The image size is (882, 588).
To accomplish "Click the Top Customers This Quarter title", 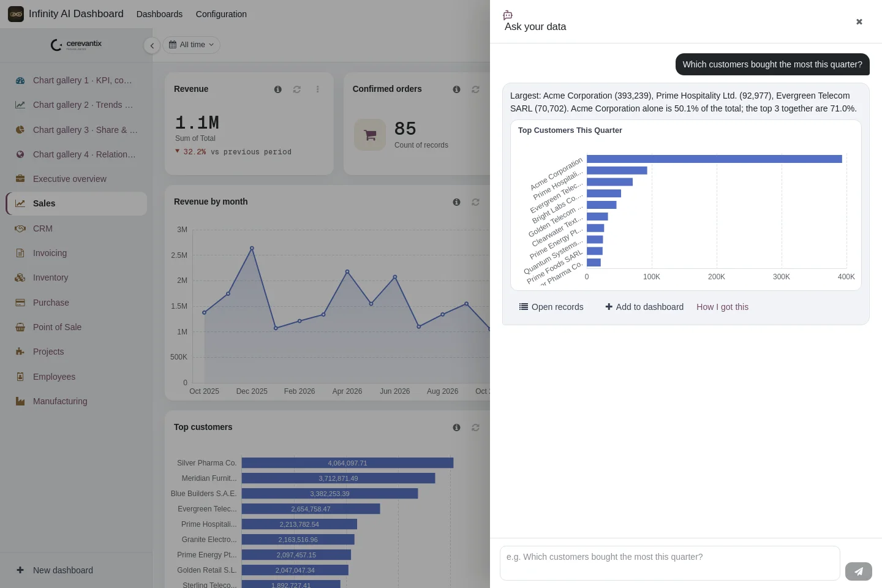I will click(570, 130).
